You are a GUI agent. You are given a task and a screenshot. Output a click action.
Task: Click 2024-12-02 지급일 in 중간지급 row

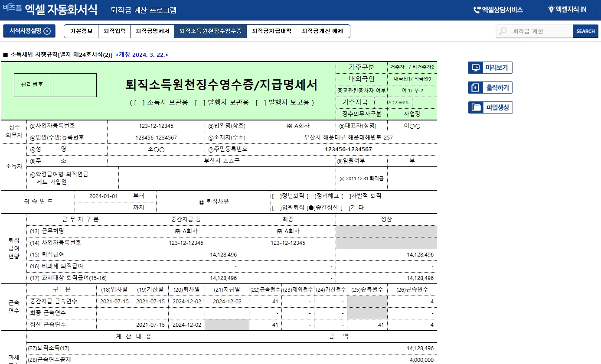[x=227, y=301]
